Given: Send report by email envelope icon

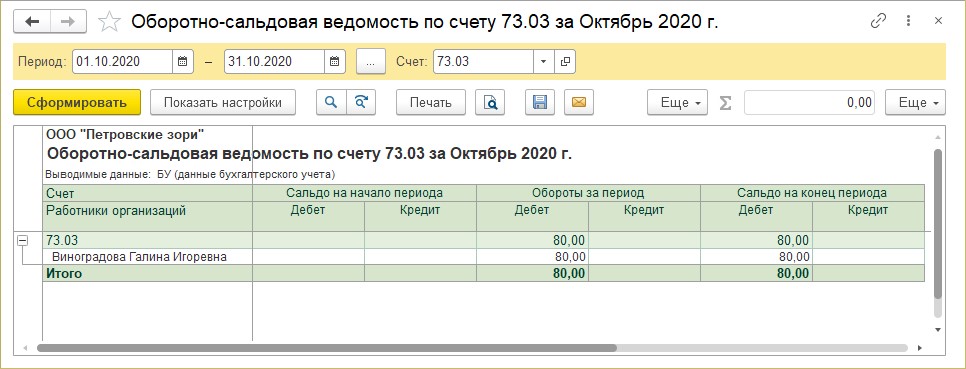Looking at the screenshot, I should (x=578, y=102).
